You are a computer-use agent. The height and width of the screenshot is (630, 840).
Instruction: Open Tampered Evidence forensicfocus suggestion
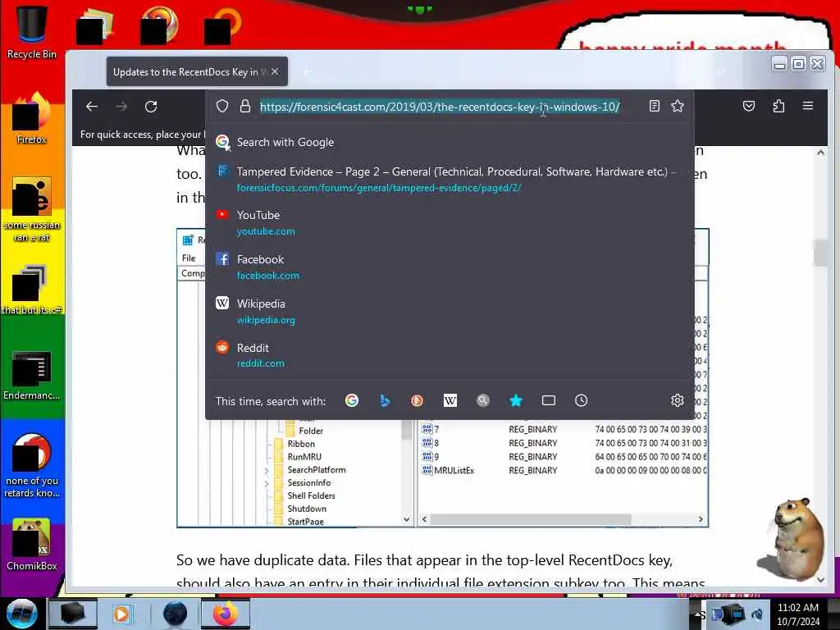pos(450,179)
